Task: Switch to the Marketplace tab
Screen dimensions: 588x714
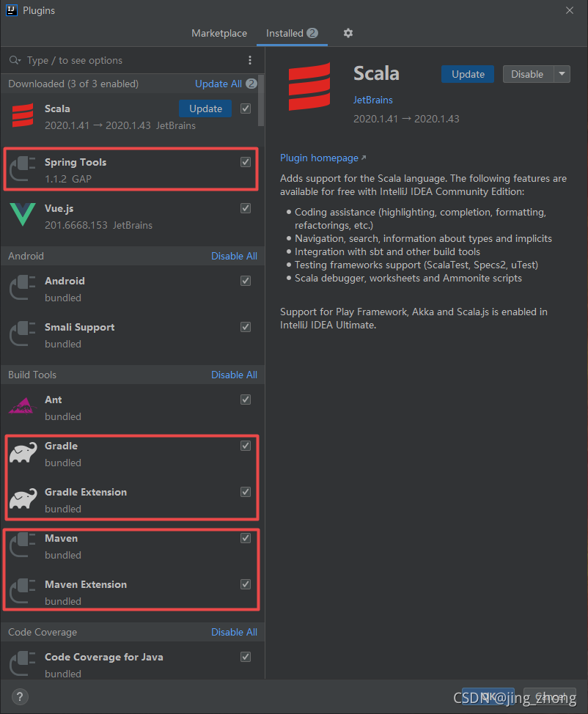Action: pos(219,33)
